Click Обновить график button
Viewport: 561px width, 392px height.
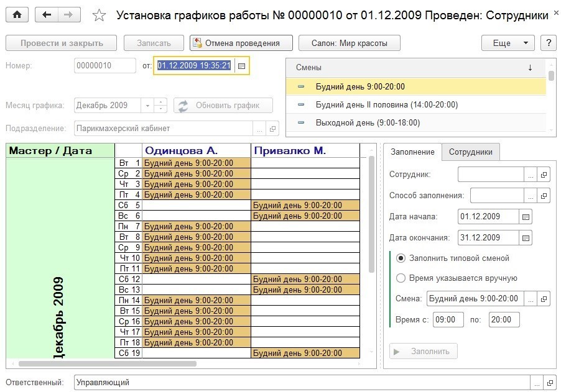(x=223, y=106)
